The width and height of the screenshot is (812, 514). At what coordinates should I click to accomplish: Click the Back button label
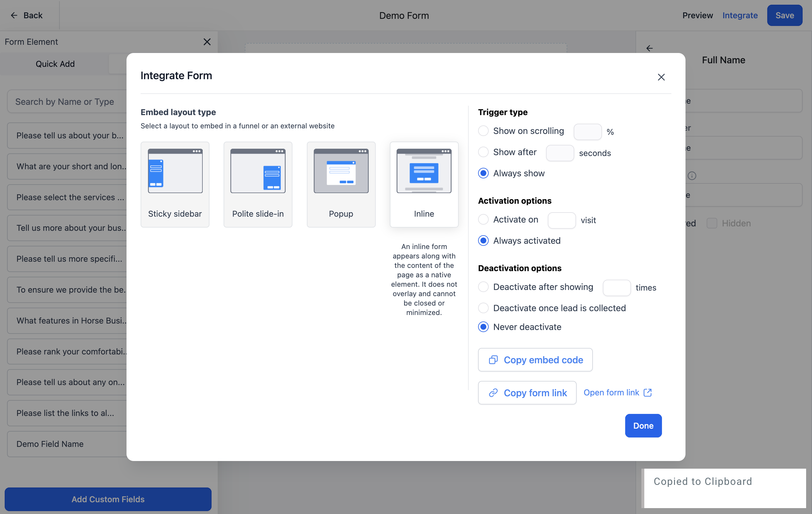coord(33,15)
